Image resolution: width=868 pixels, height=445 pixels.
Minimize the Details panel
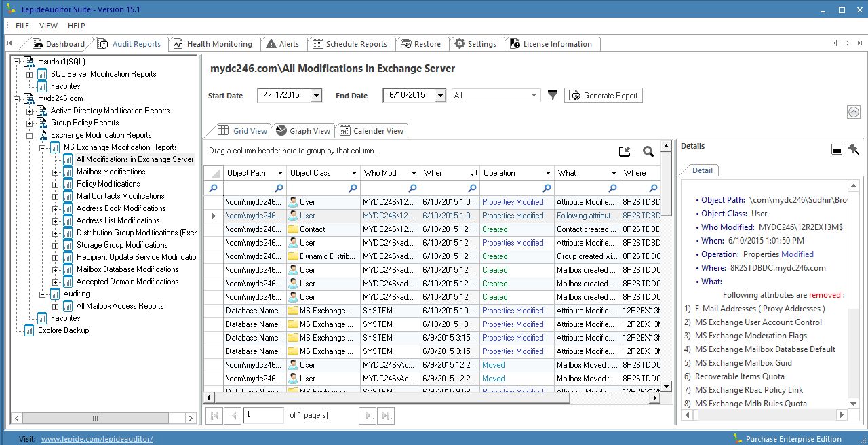[x=837, y=149]
